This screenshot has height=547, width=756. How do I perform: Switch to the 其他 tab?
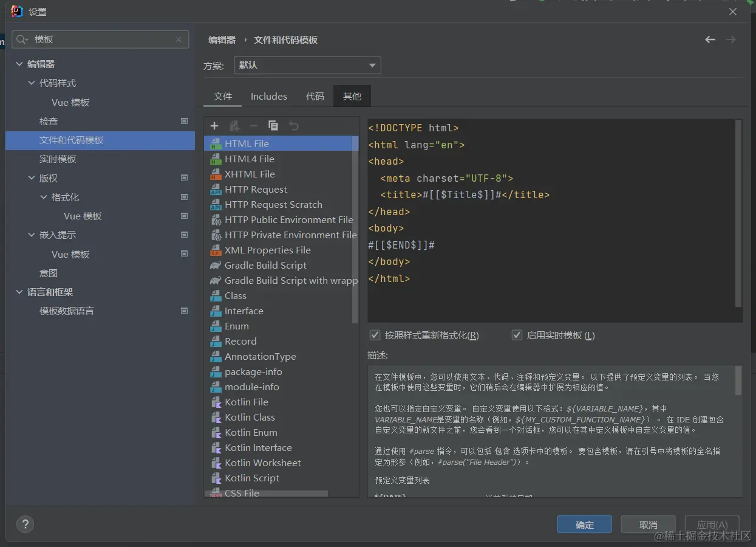tap(352, 96)
